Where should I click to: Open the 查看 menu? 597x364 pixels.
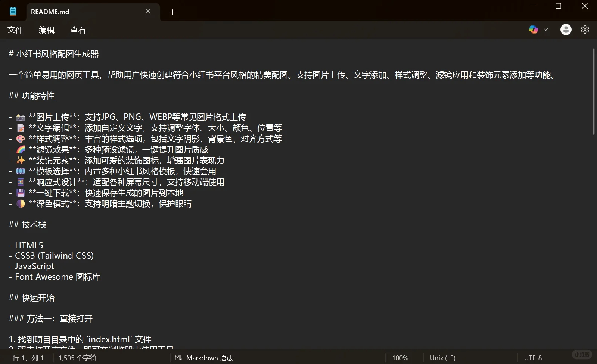[x=78, y=30]
